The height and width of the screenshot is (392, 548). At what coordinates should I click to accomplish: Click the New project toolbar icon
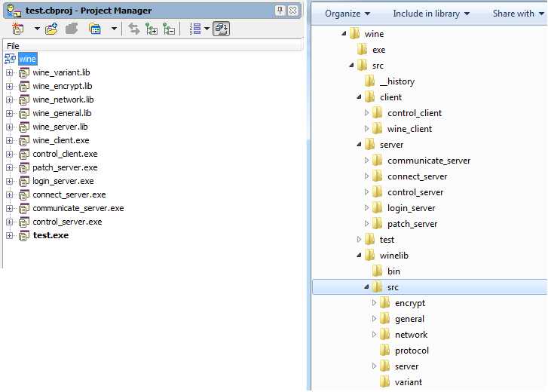(18, 29)
